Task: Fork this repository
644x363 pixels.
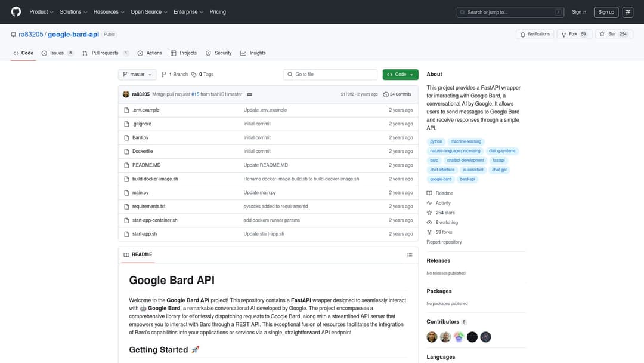Action: click(574, 34)
